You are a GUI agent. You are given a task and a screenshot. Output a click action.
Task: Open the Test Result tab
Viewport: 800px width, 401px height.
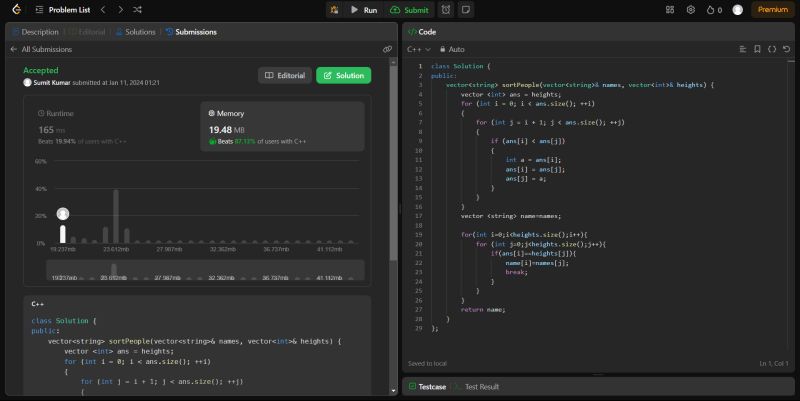(x=477, y=387)
